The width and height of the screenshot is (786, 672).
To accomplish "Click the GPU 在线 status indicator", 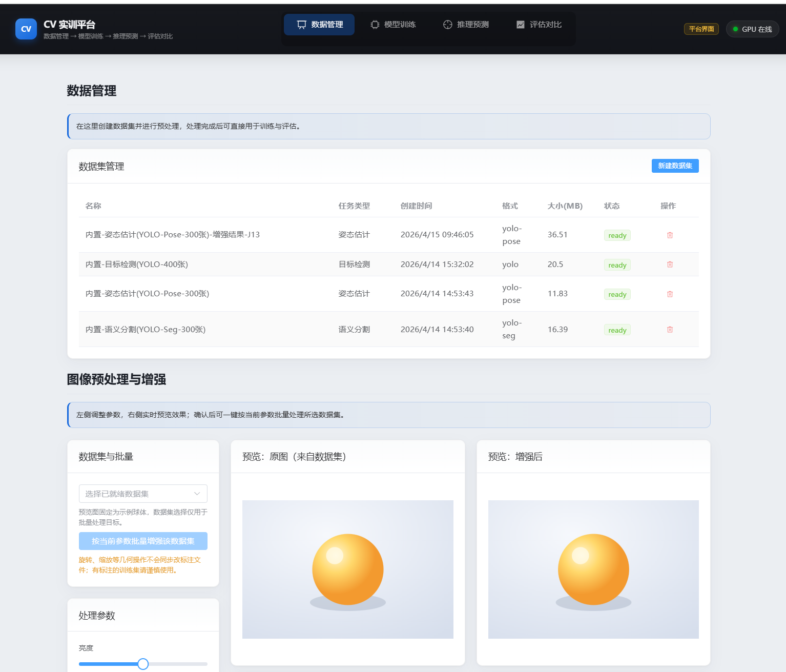I will (752, 29).
